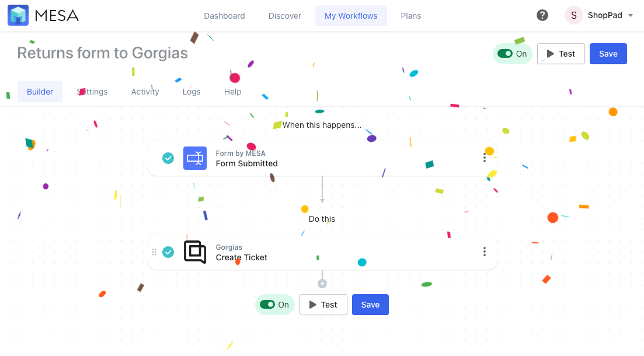Switch to the Help tab
This screenshot has width=644, height=356.
coord(232,92)
